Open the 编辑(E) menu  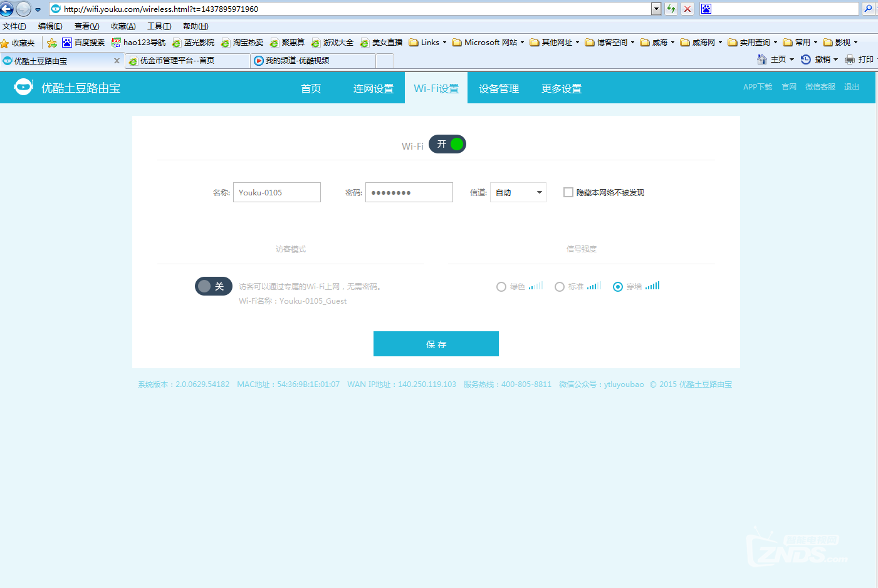[x=50, y=26]
